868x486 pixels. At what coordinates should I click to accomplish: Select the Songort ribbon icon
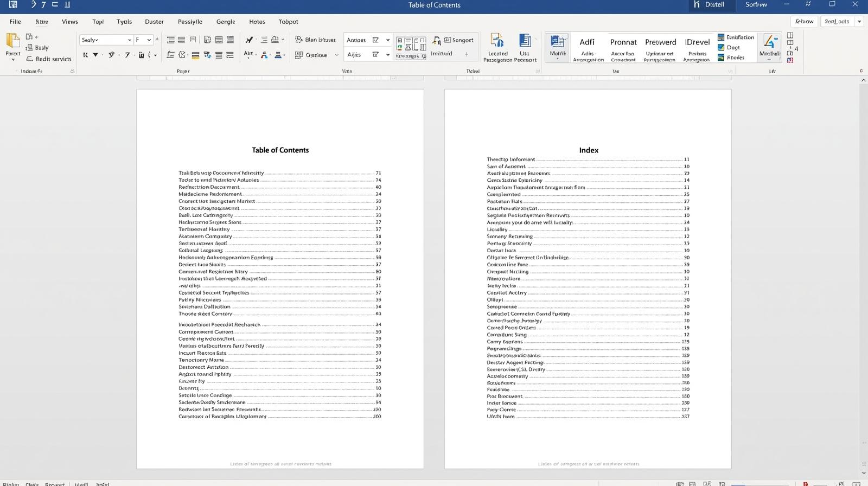click(458, 40)
